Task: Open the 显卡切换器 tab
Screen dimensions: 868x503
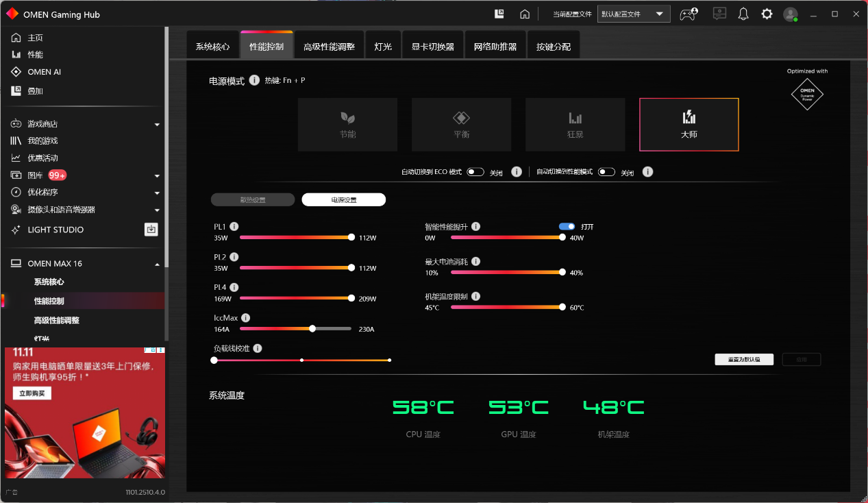Action: click(x=432, y=47)
